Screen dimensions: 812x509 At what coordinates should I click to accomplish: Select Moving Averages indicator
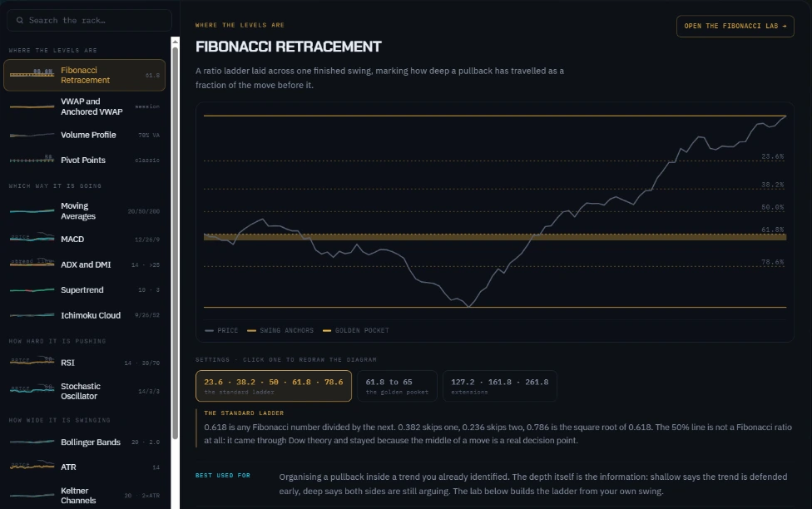click(84, 210)
